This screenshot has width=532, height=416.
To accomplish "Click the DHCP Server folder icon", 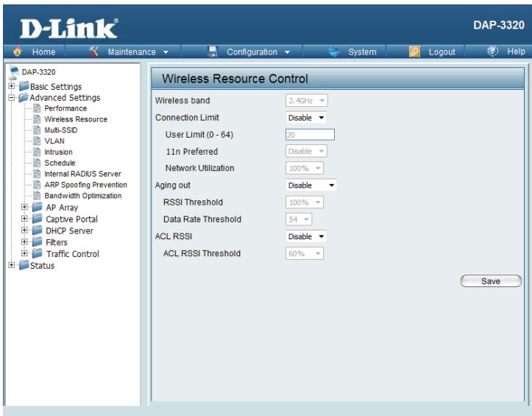I will tap(38, 230).
